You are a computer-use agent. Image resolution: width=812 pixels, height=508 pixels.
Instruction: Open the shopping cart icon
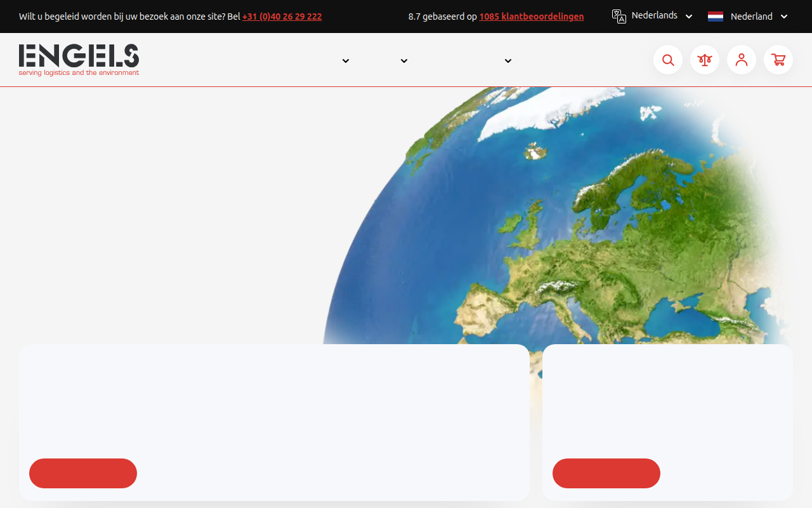[x=778, y=60]
